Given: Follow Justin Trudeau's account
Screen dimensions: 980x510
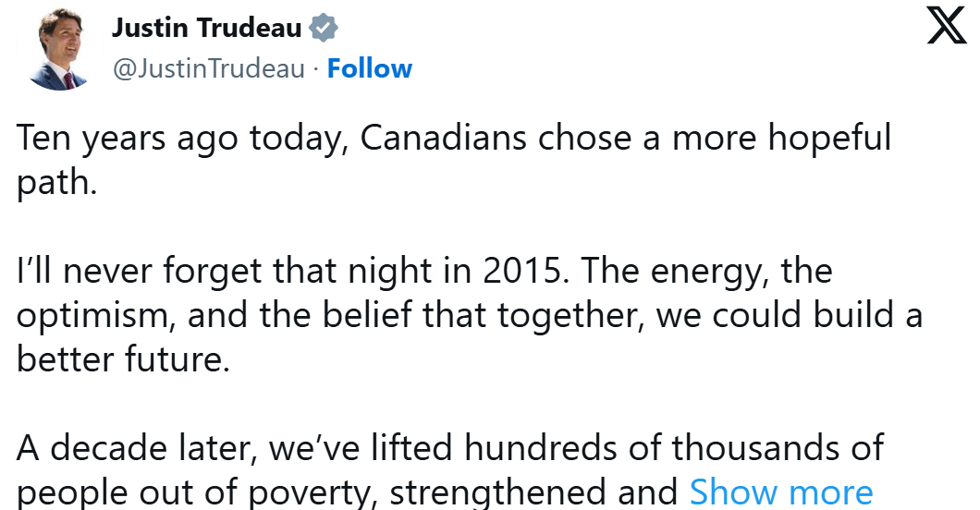Looking at the screenshot, I should click(370, 68).
